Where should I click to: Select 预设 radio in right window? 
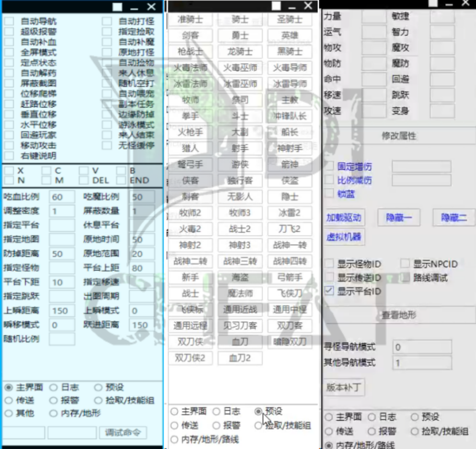415,417
